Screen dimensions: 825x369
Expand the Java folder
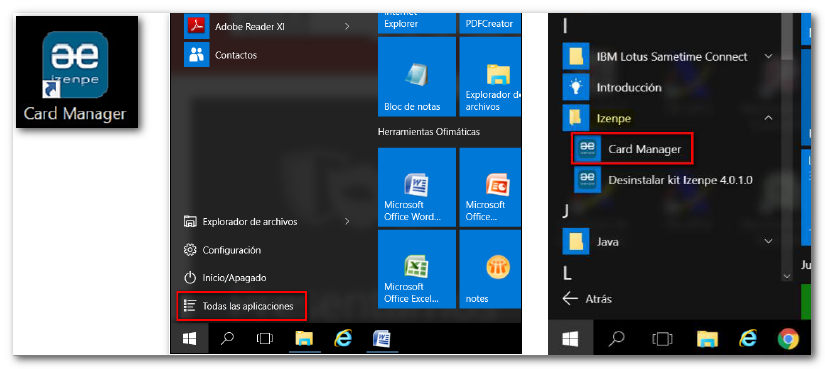pos(669,242)
